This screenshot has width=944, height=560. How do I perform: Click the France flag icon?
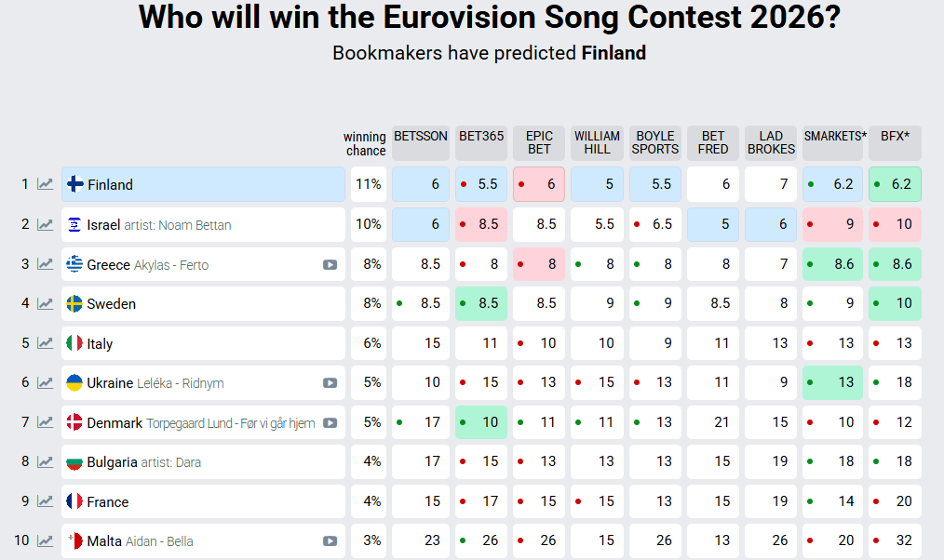point(74,501)
